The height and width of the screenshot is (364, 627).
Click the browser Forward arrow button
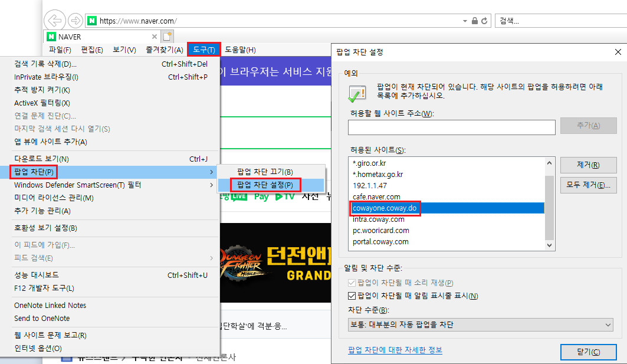point(75,21)
